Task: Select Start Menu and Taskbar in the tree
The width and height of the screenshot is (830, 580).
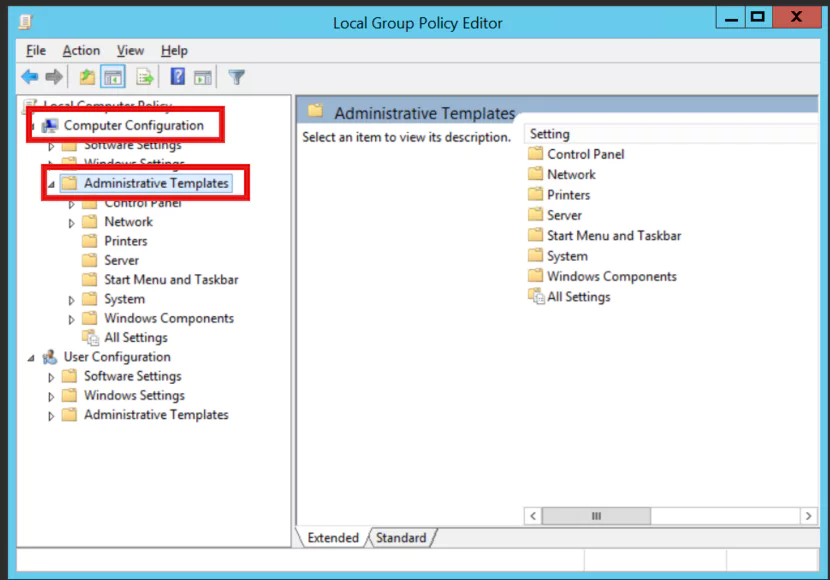Action: pos(171,279)
